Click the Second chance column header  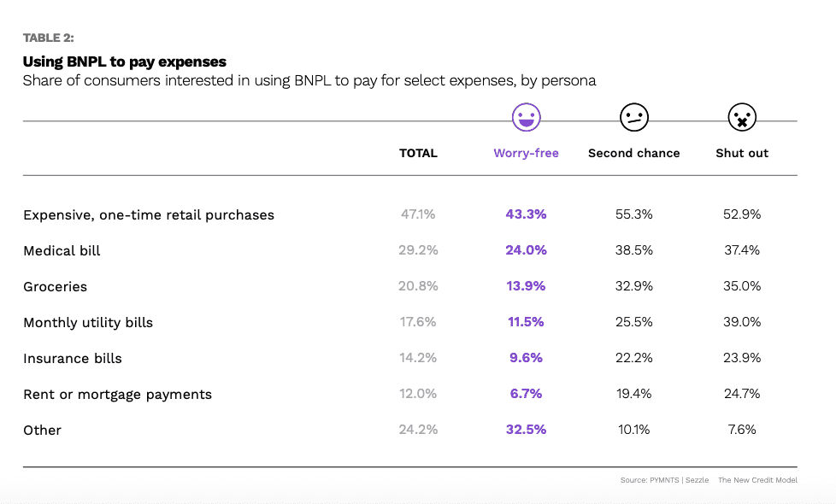[x=634, y=154]
